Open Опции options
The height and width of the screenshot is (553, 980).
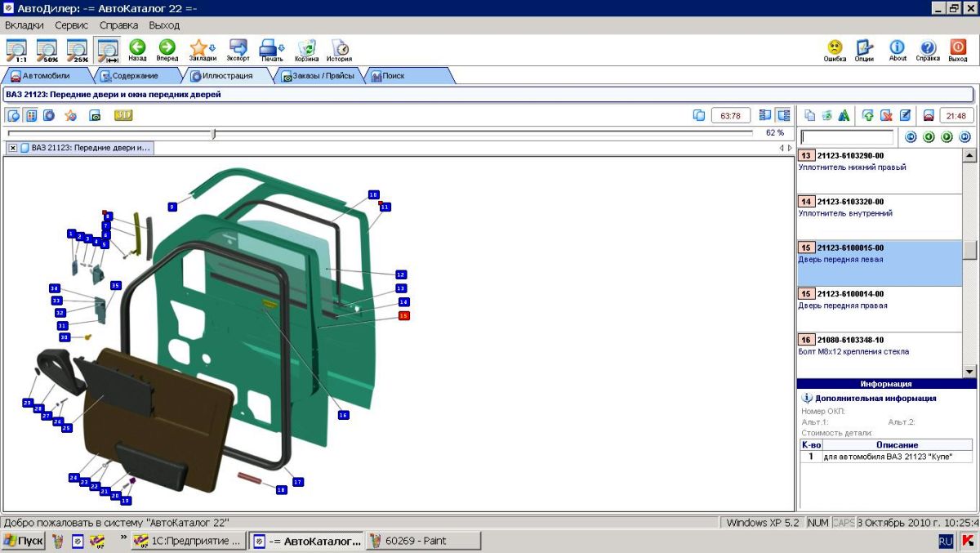coord(865,51)
